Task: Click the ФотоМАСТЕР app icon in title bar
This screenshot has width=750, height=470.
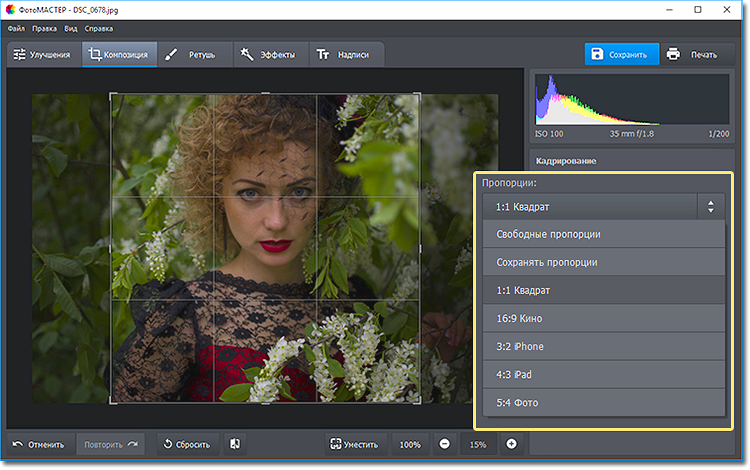Action: tap(11, 10)
